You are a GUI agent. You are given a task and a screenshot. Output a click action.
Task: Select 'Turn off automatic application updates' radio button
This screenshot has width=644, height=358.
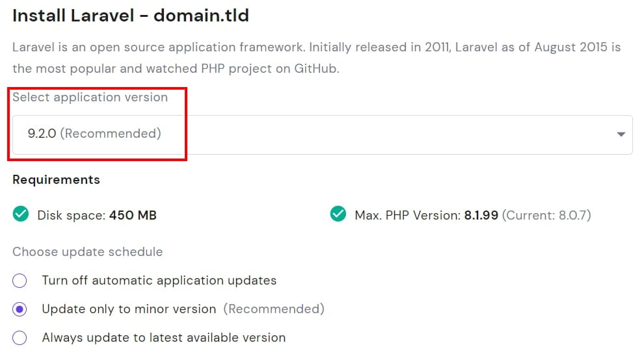coord(20,281)
